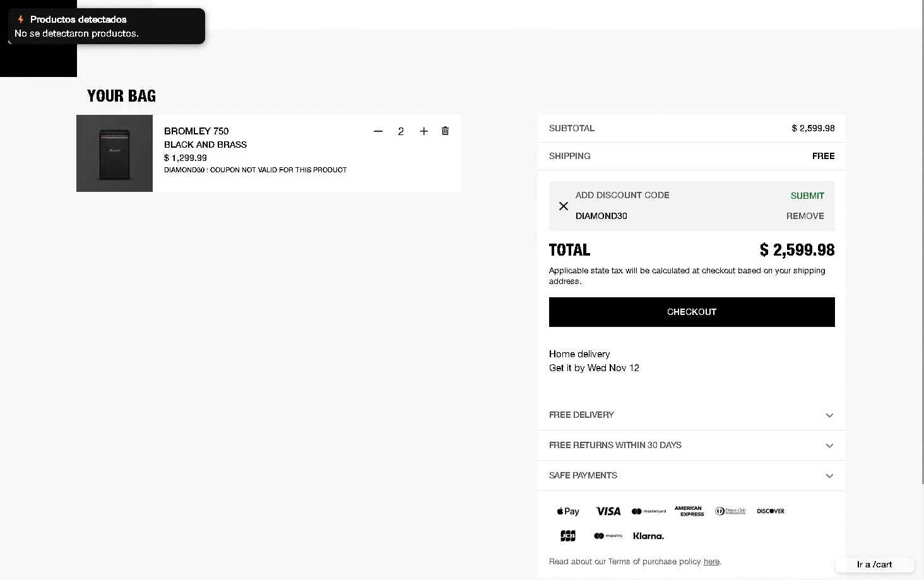Click the Mastercard payment logo

click(649, 511)
